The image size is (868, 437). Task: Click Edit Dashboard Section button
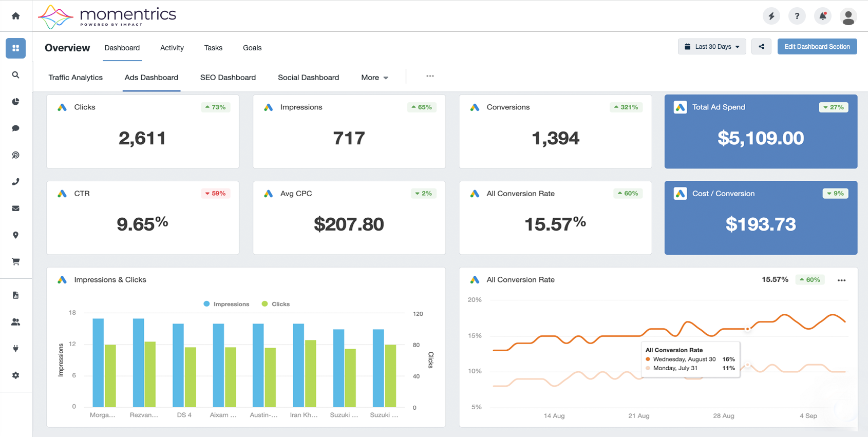point(817,47)
